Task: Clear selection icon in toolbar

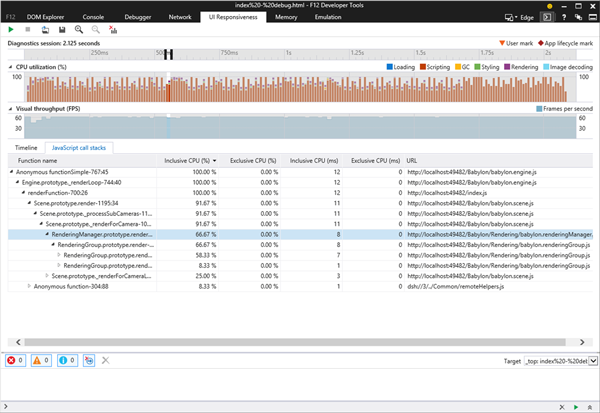Action: point(113,29)
